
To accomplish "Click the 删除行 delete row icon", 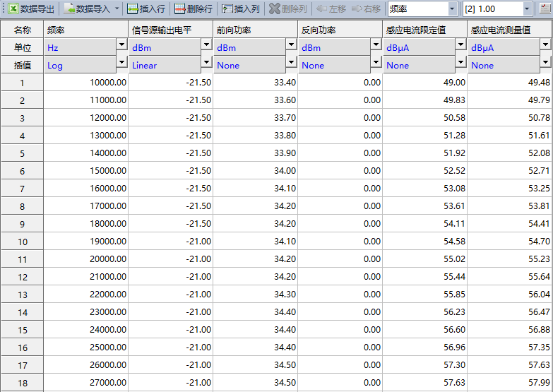I will point(179,9).
